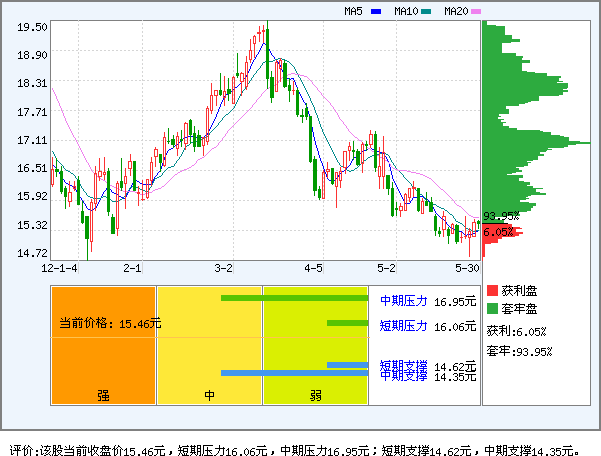Open the 短期压力 link

click(403, 325)
